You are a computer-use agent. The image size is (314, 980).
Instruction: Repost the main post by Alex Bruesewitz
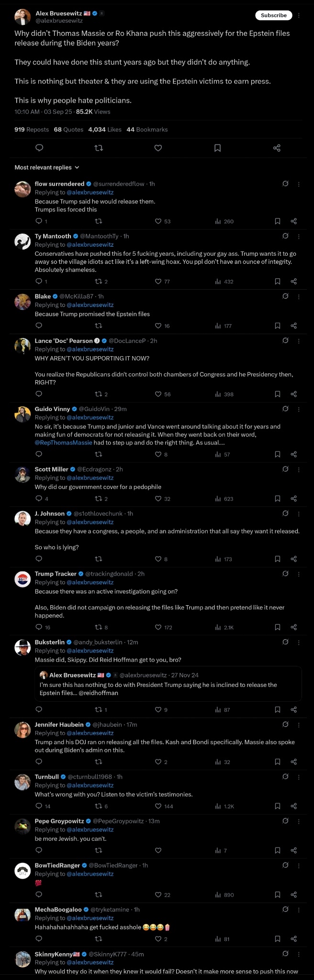click(99, 148)
